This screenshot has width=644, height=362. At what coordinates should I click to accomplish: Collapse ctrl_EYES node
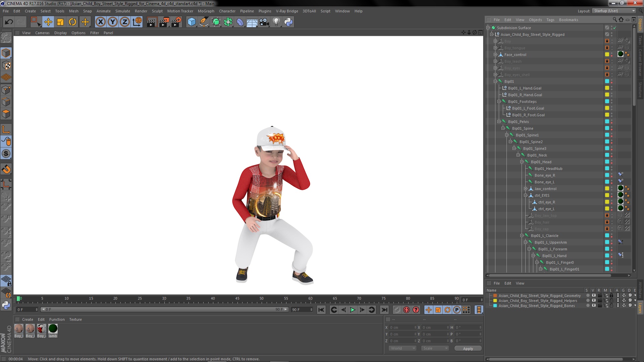(x=525, y=195)
